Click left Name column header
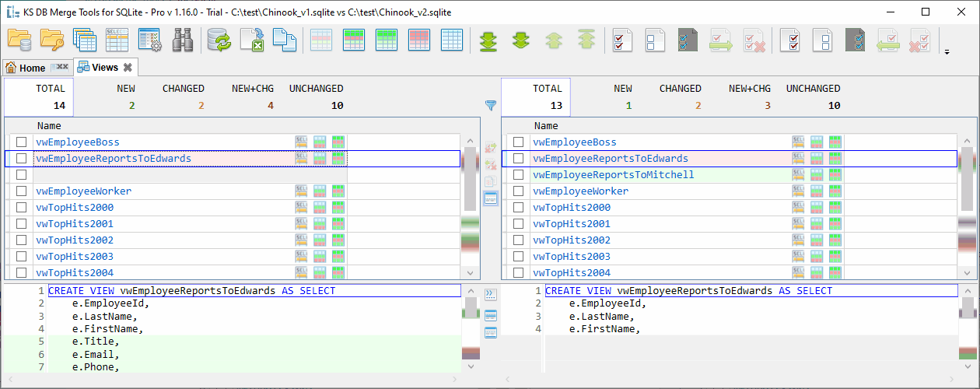The width and height of the screenshot is (980, 389). point(191,125)
